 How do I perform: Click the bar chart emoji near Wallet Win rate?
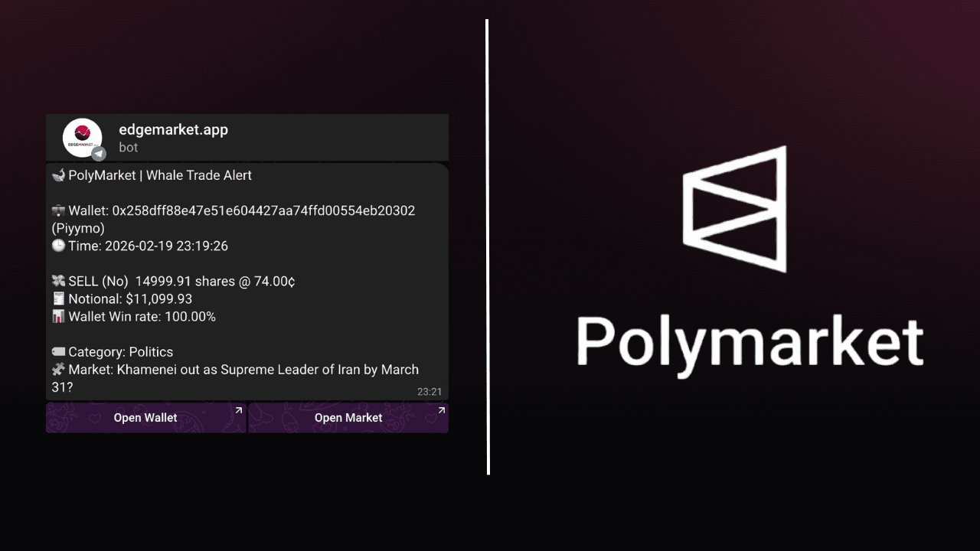pyautogui.click(x=58, y=316)
